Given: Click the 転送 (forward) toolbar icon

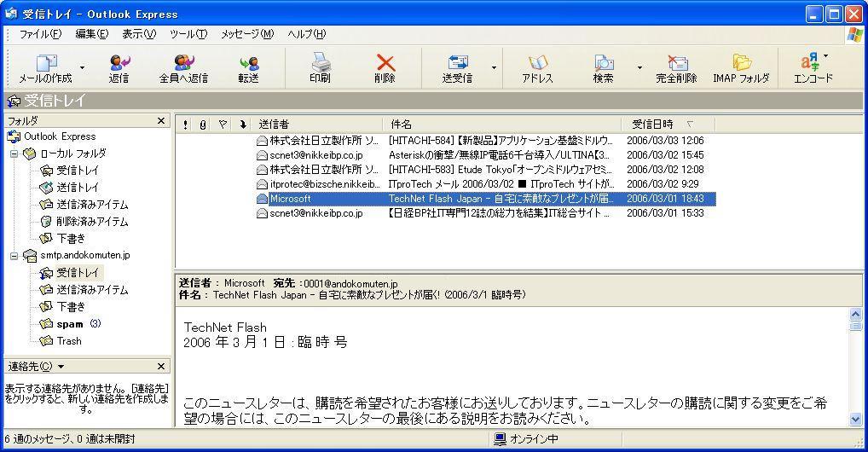Looking at the screenshot, I should 249,62.
